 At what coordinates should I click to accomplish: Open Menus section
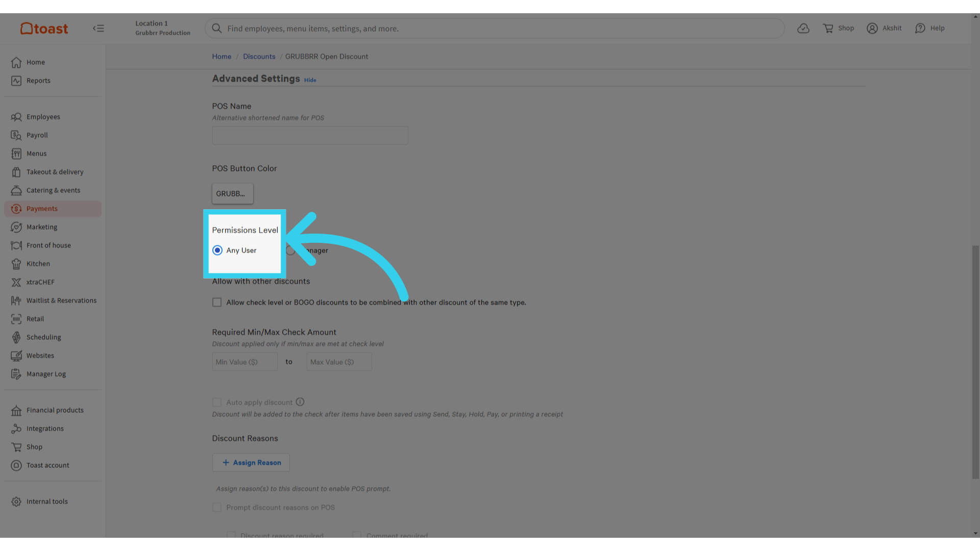[x=53, y=154]
